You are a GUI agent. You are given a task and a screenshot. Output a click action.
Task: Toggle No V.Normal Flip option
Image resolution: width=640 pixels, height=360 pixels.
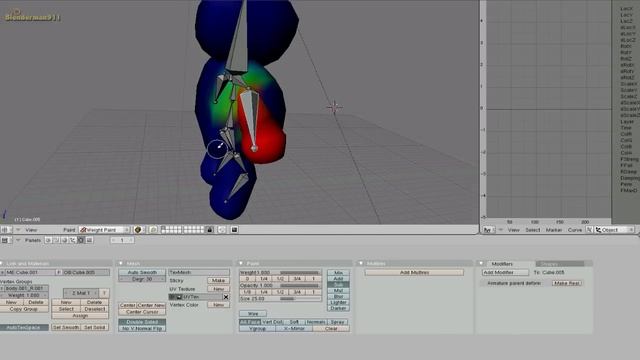click(142, 329)
